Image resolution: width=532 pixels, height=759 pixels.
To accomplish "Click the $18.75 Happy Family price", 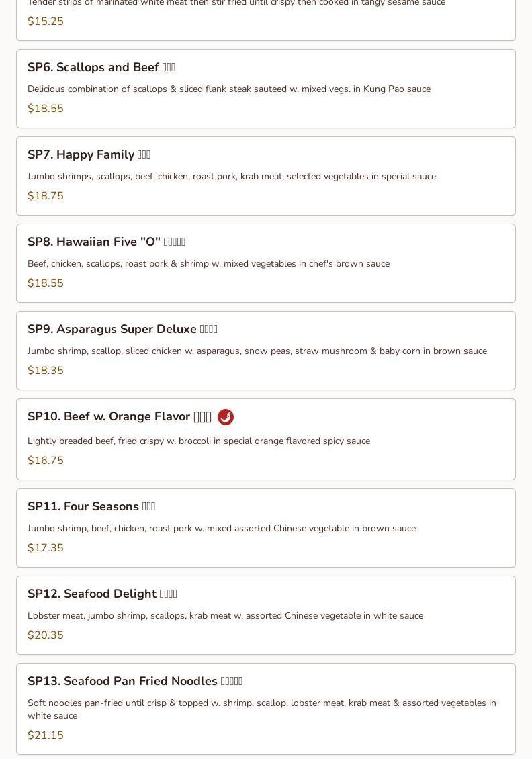I will [46, 196].
